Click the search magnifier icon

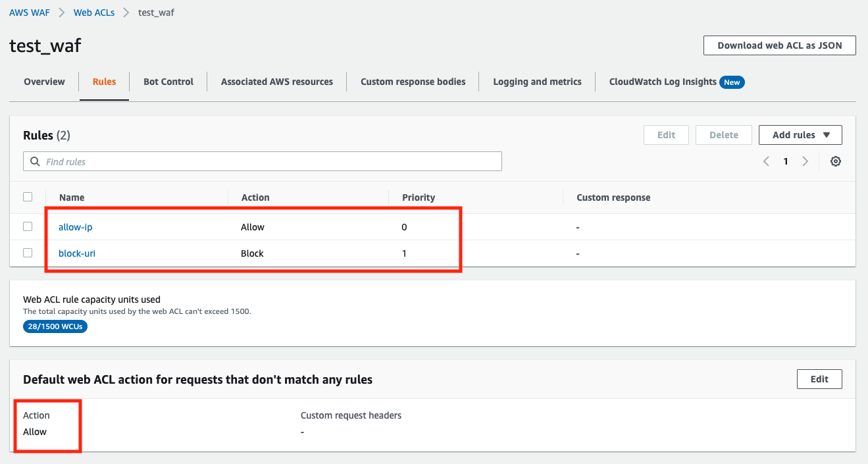coord(36,161)
